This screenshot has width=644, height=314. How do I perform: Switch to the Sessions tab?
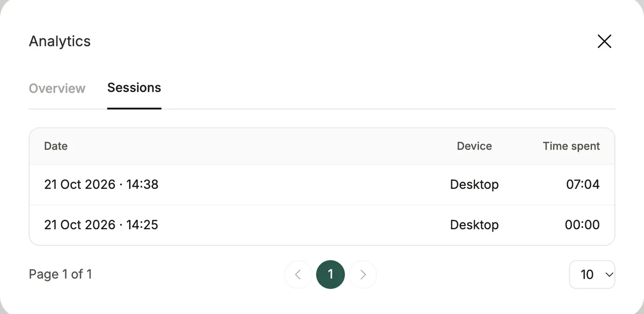point(134,88)
